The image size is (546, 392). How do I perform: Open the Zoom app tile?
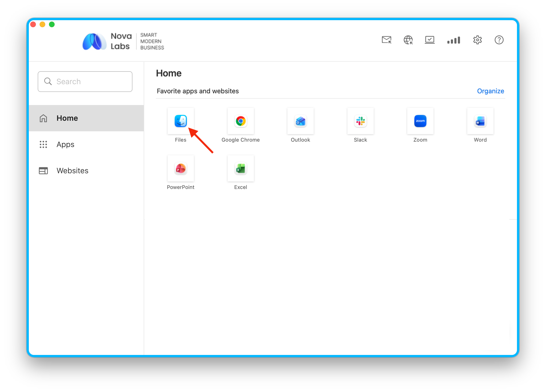tap(420, 121)
